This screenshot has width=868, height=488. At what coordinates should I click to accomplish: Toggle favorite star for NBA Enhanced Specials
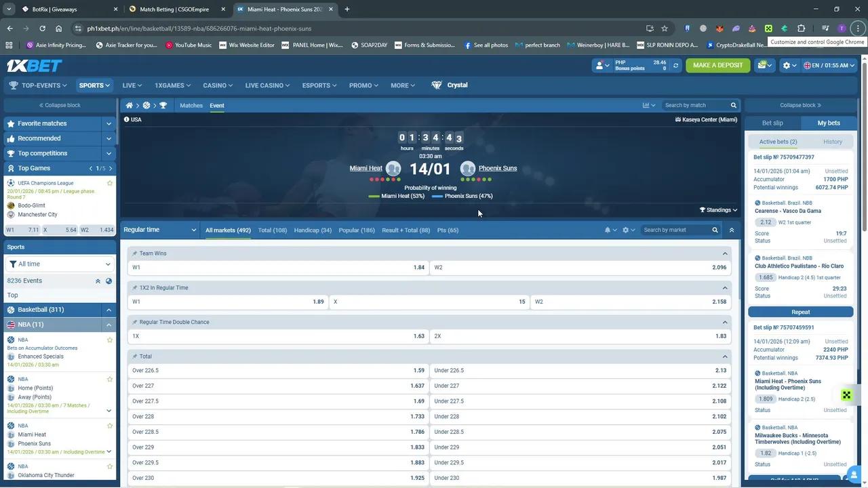(x=110, y=340)
